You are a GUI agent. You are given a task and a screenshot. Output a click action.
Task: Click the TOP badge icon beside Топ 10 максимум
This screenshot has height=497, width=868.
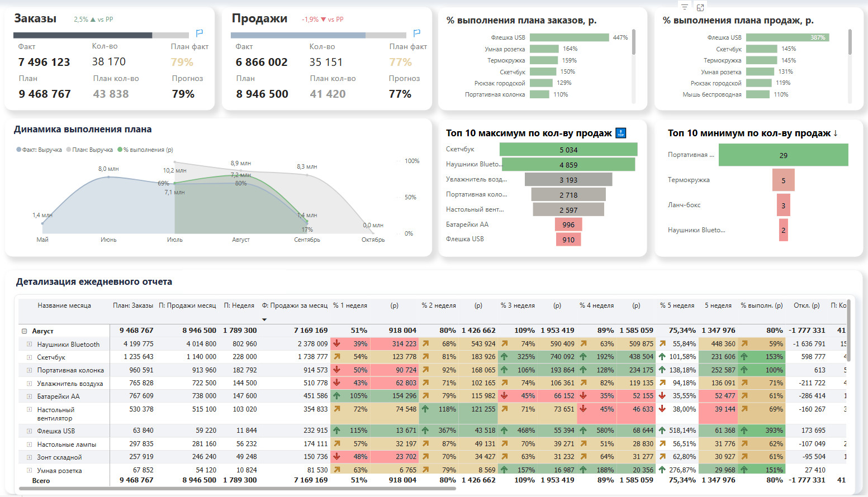(620, 133)
